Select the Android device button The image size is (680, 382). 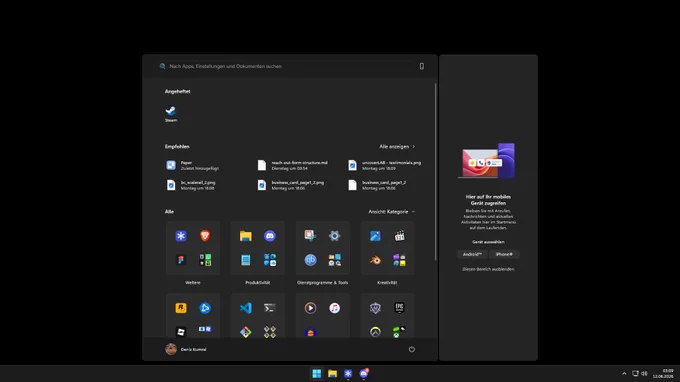472,255
